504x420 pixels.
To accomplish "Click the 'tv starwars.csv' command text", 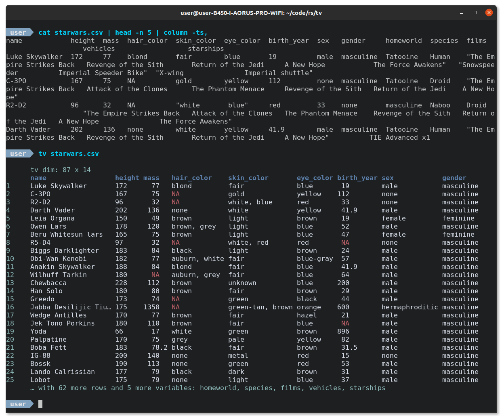I will (69, 154).
